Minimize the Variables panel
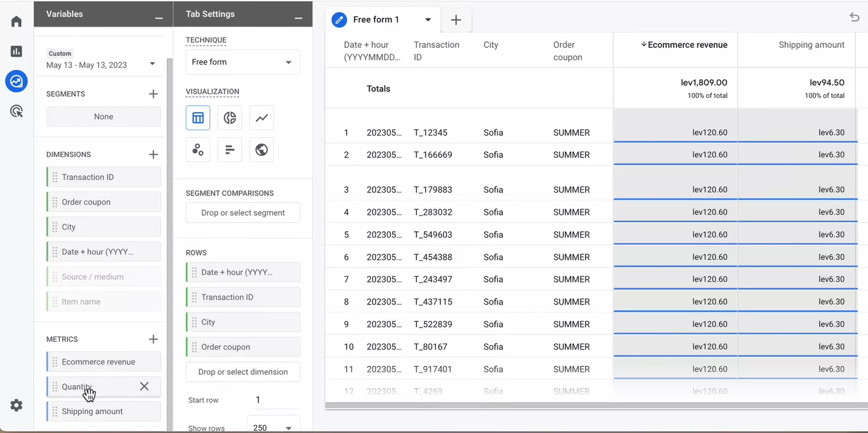This screenshot has width=868, height=433. (159, 18)
